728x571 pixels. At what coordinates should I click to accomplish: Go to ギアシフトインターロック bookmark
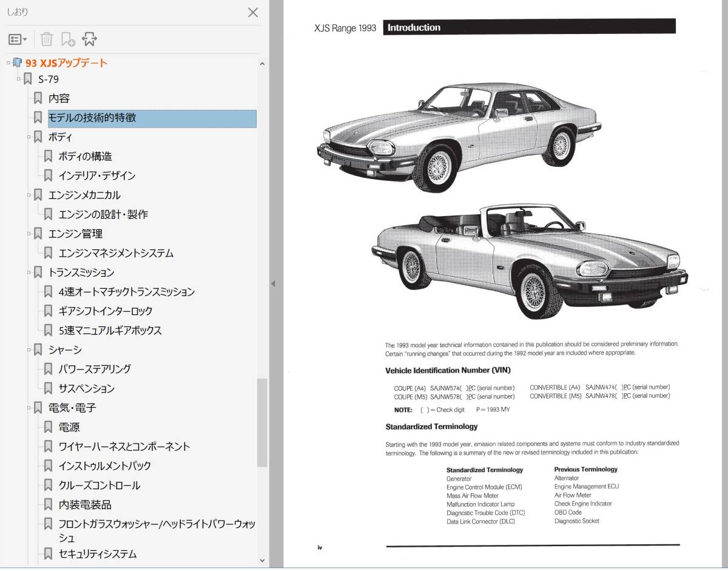point(106,311)
